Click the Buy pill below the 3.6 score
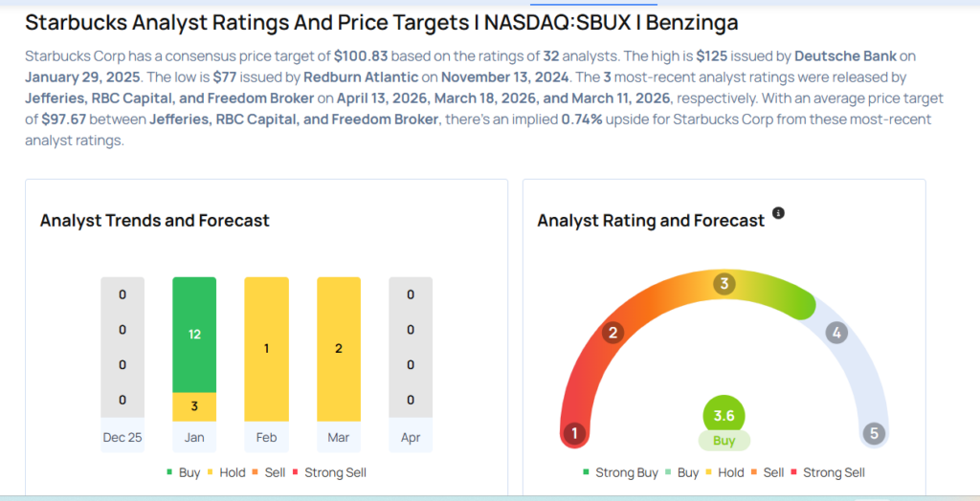The image size is (980, 501). [724, 442]
